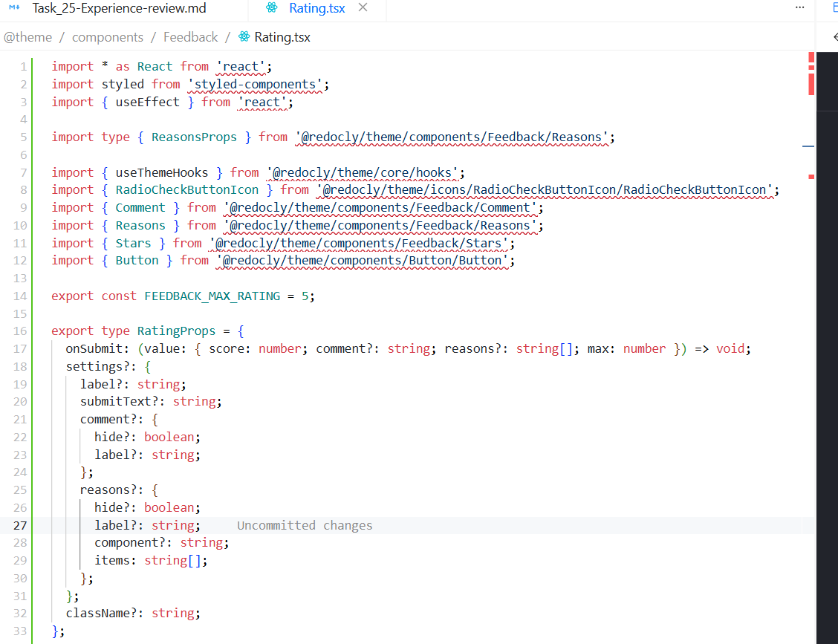Click the back arrow in the right panel
The height and width of the screenshot is (644, 838).
[x=834, y=37]
